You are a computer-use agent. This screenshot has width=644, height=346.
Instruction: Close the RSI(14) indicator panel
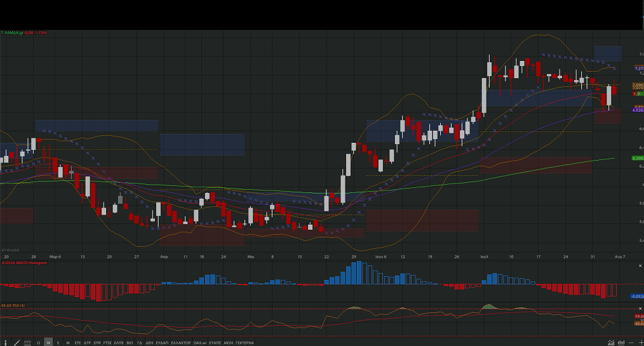[640, 309]
